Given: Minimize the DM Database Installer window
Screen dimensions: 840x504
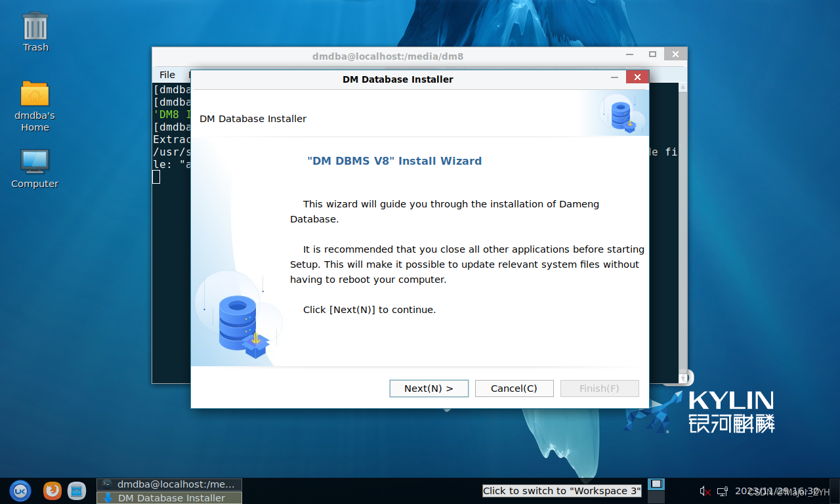Looking at the screenshot, I should tap(615, 77).
